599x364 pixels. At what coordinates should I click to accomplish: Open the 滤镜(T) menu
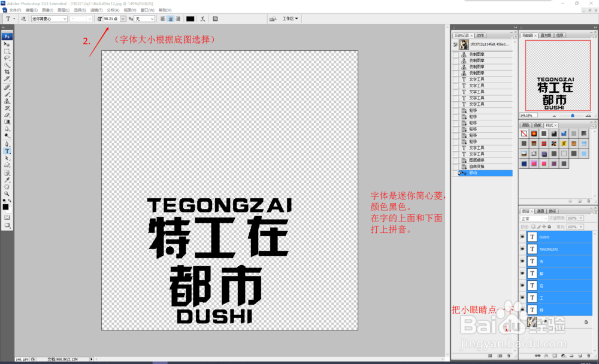pyautogui.click(x=96, y=10)
